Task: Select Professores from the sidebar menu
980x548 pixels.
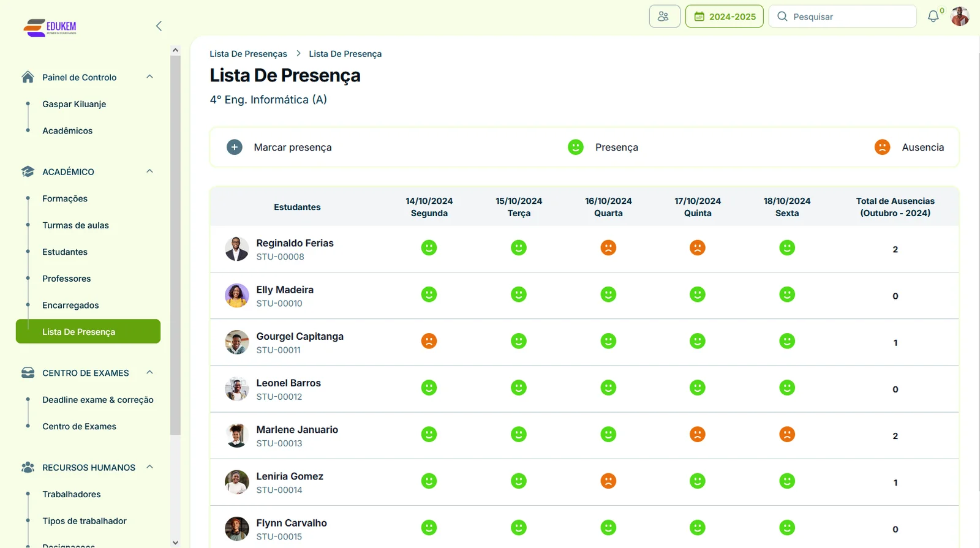Action: 66,279
